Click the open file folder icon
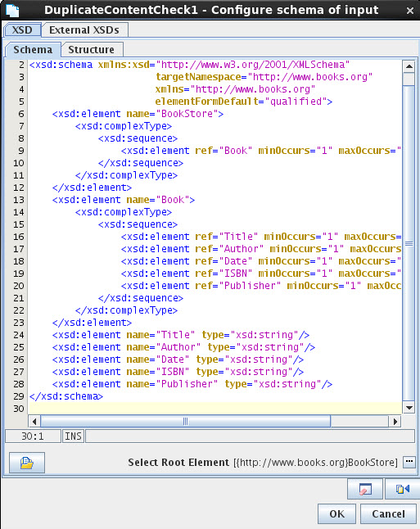The height and width of the screenshot is (529, 420). click(27, 463)
